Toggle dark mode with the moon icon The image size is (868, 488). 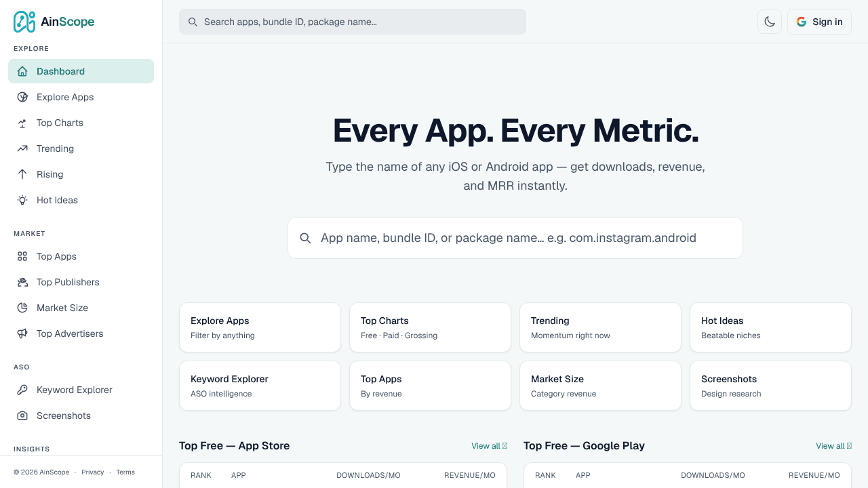click(770, 22)
